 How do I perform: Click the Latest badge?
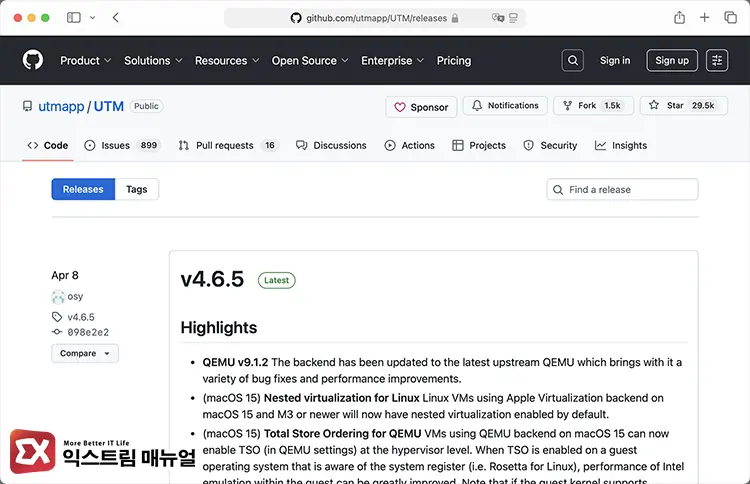(x=276, y=280)
